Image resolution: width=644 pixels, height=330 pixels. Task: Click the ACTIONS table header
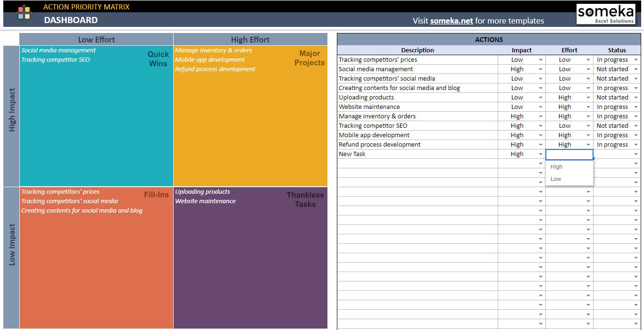pos(489,40)
